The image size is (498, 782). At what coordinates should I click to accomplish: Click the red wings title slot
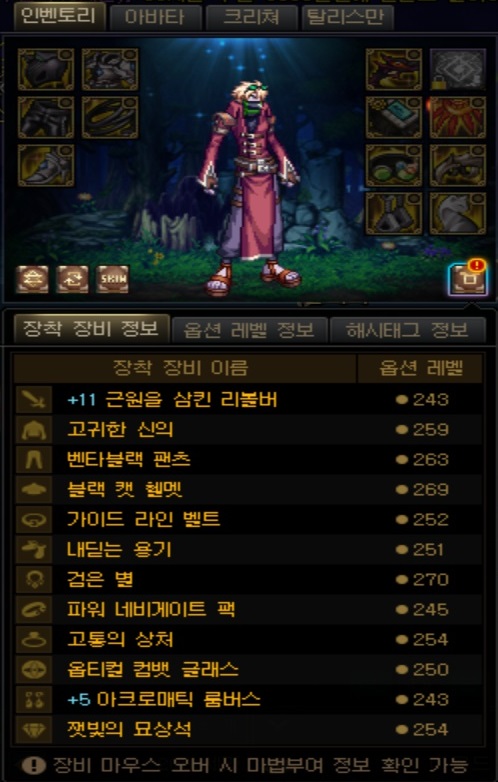click(458, 118)
